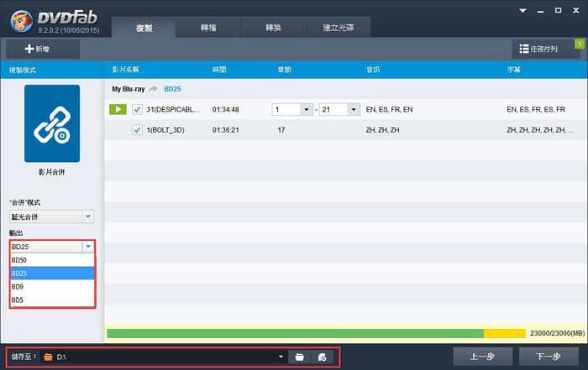Screen dimensions: 588x370
Task: Expand the save path dropdown arrow
Action: tap(281, 357)
